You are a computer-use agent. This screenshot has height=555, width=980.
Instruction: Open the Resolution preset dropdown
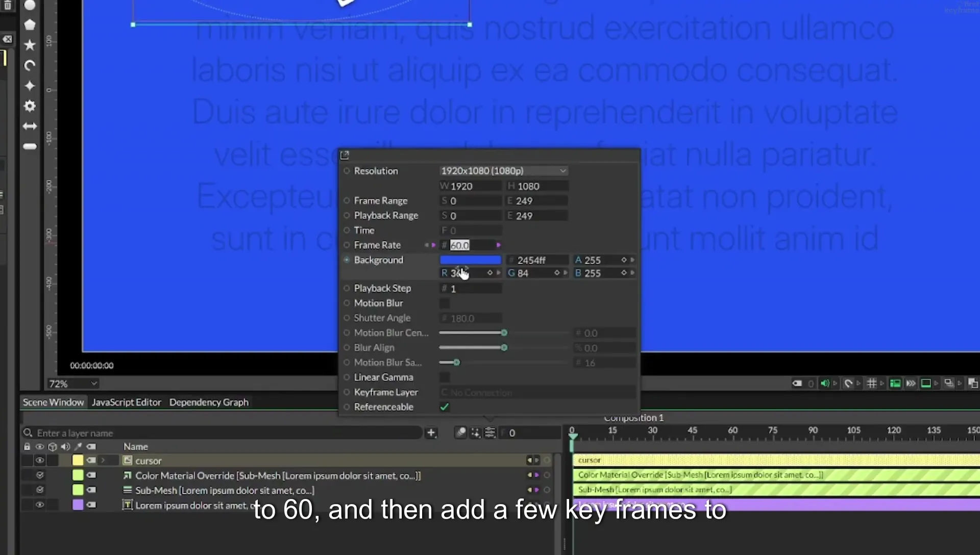504,171
